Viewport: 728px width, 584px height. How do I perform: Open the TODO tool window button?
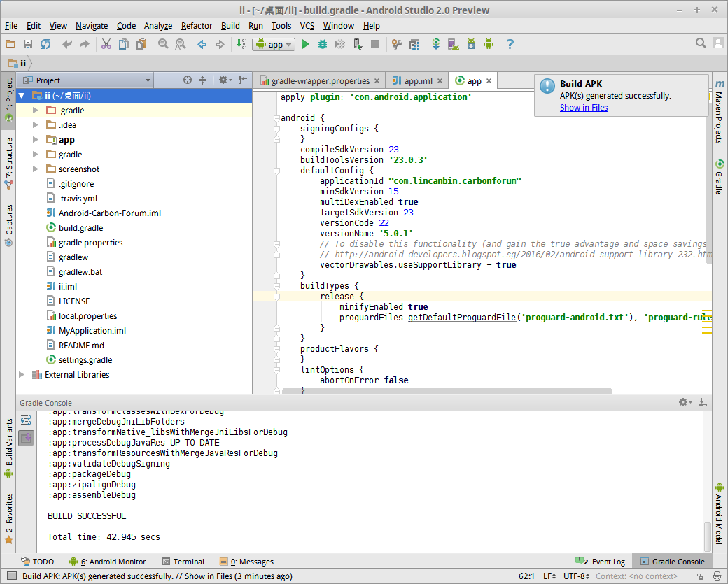pos(38,562)
